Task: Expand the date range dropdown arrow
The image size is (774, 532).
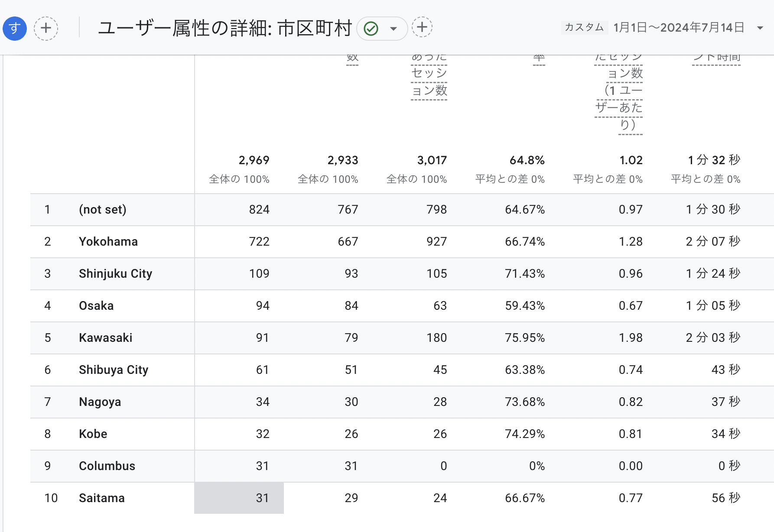Action: 760,28
